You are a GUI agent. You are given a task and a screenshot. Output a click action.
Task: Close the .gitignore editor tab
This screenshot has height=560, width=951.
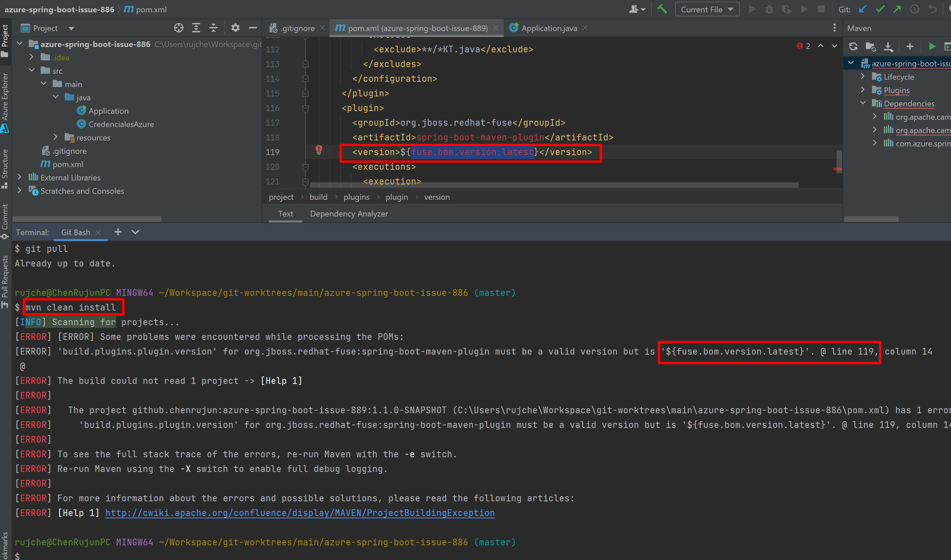[322, 28]
